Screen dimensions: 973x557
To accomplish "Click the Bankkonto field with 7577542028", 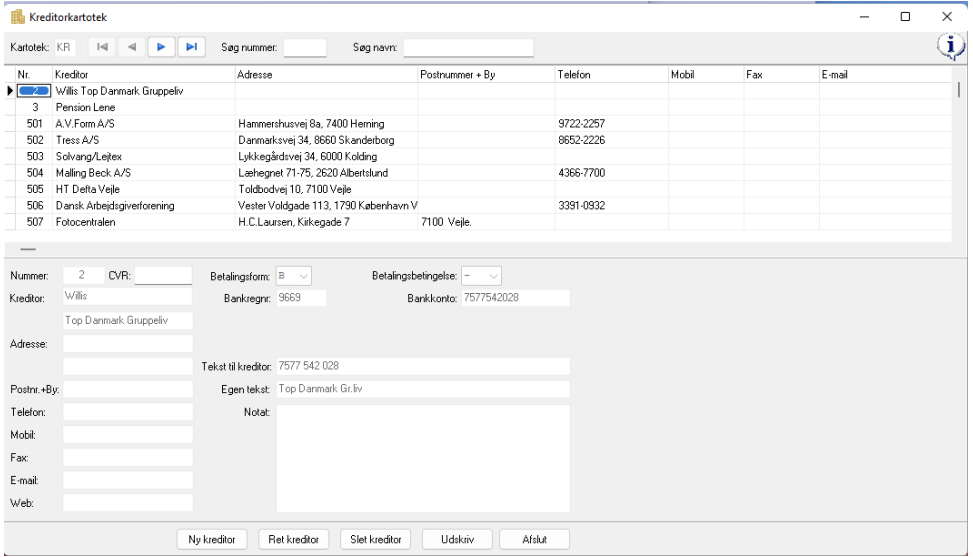I will pos(516,298).
